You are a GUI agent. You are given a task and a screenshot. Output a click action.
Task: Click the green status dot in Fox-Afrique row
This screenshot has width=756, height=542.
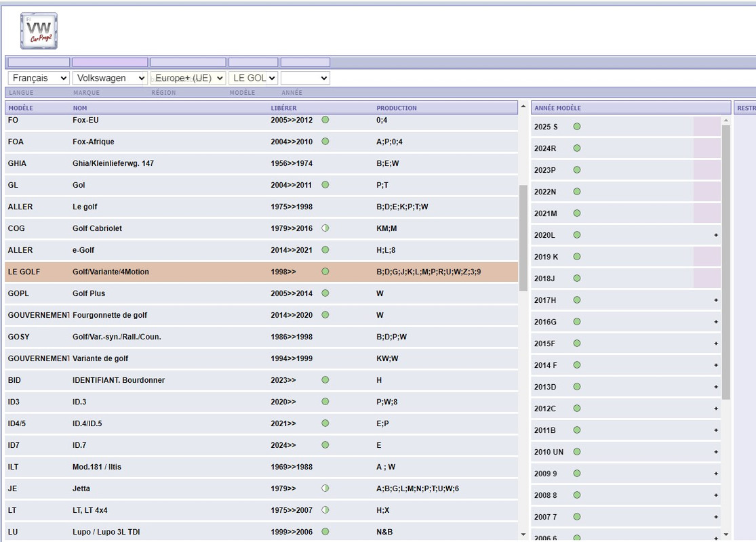click(x=325, y=142)
